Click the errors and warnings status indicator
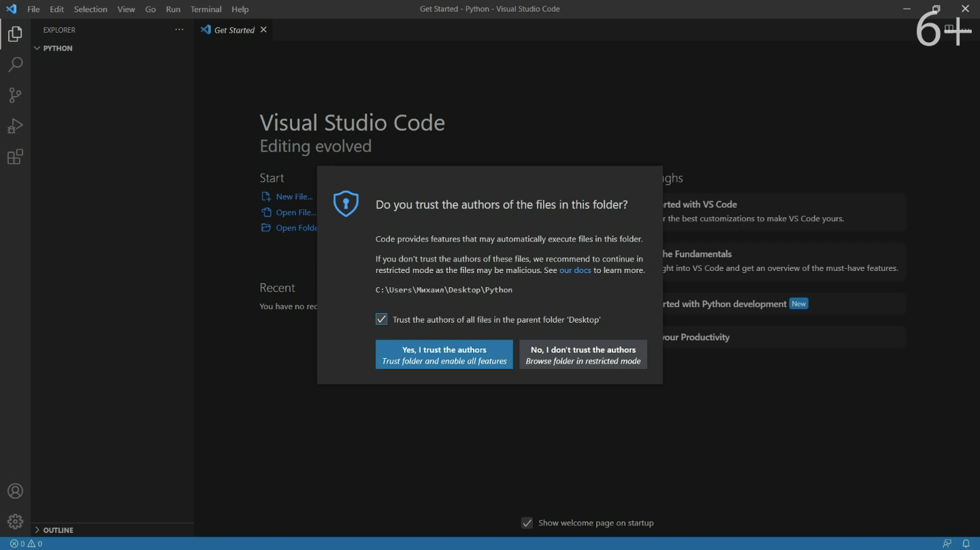The width and height of the screenshot is (980, 550). (26, 544)
